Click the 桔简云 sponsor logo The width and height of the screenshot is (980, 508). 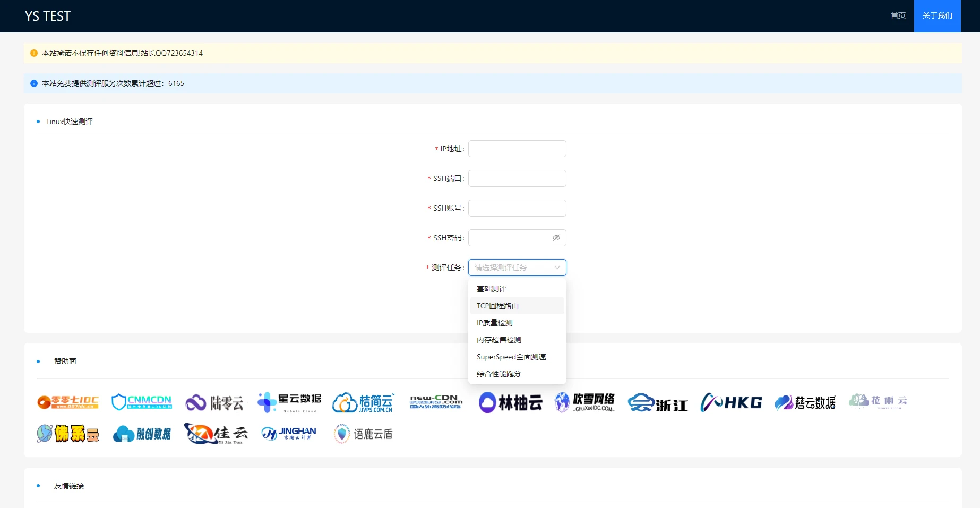click(x=364, y=403)
